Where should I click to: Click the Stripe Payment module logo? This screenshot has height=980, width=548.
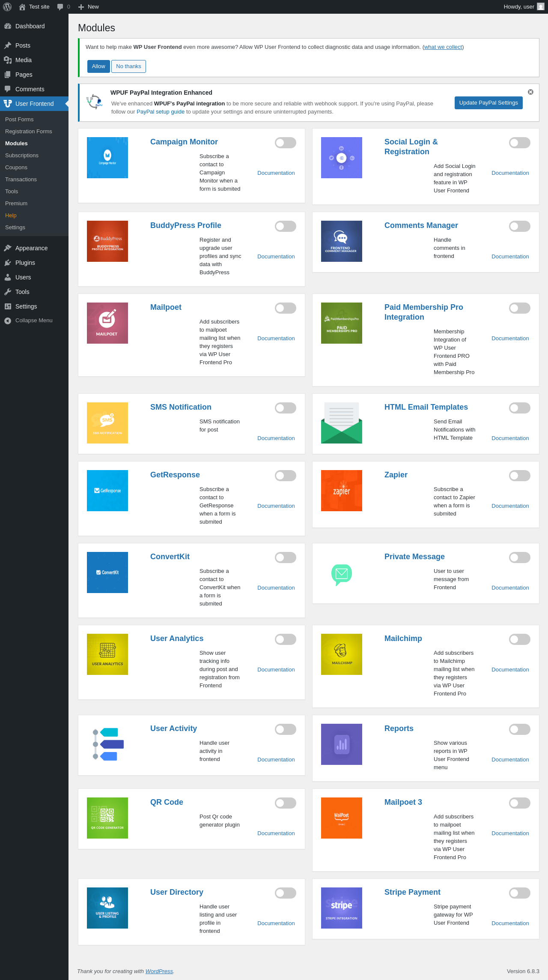[342, 908]
